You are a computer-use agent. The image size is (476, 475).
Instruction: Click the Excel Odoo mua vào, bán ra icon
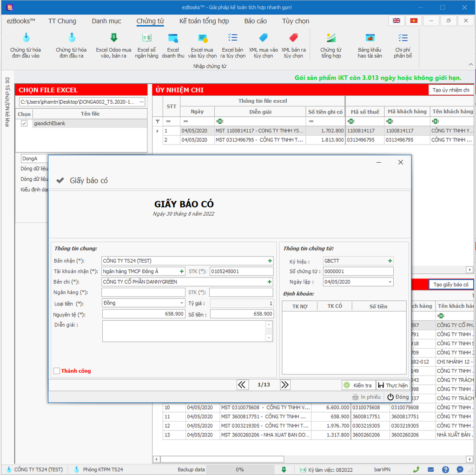tap(113, 46)
